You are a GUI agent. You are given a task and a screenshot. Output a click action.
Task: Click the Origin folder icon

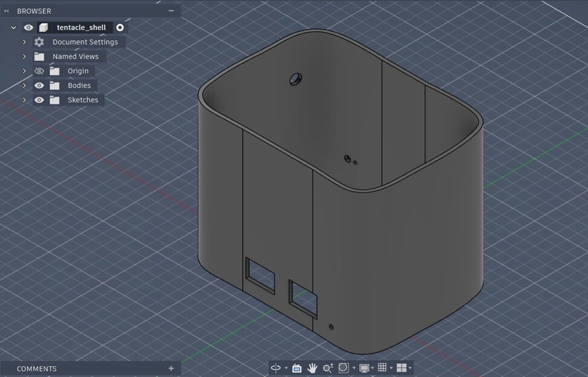tap(54, 71)
